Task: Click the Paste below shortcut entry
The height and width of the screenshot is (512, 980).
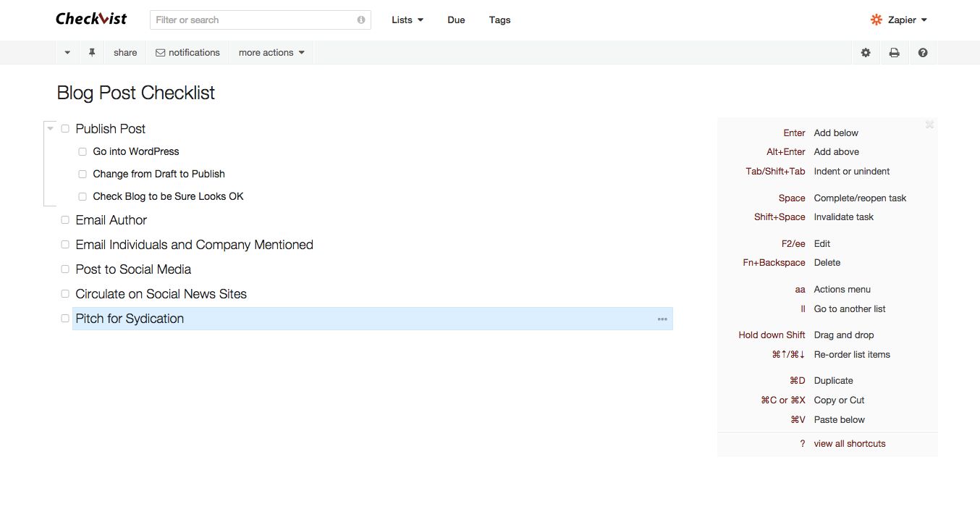Action: 840,420
